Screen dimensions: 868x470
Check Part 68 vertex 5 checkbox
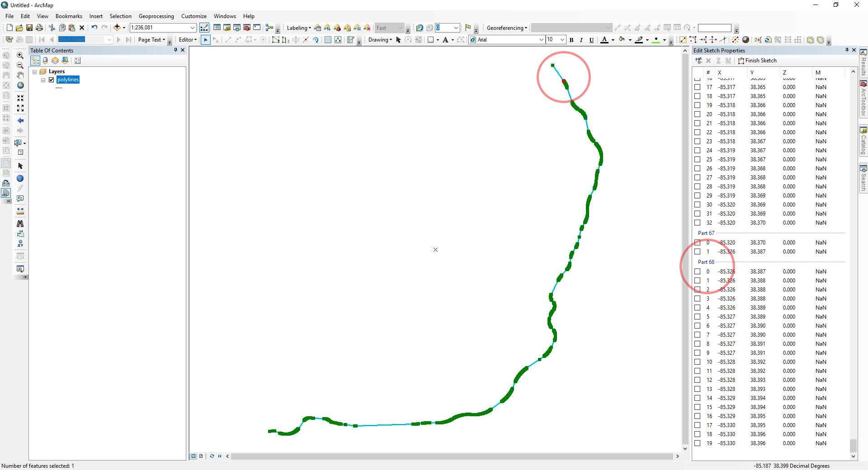pos(698,317)
